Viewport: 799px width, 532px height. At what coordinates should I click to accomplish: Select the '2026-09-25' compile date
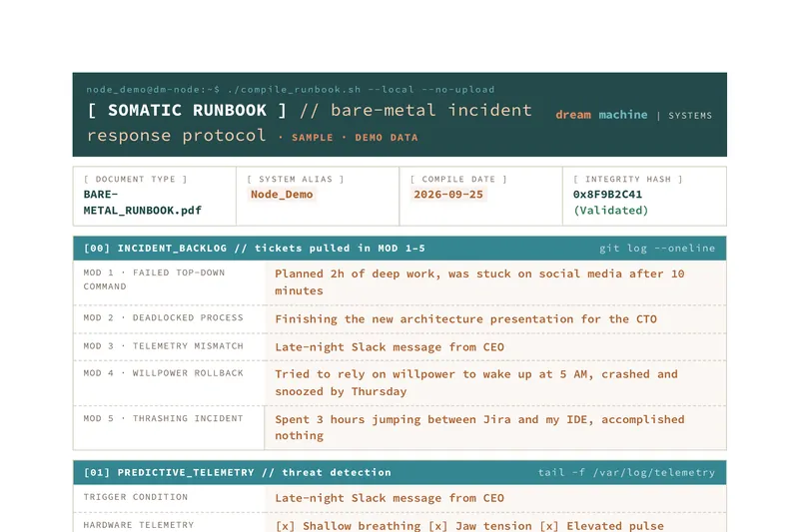click(448, 194)
